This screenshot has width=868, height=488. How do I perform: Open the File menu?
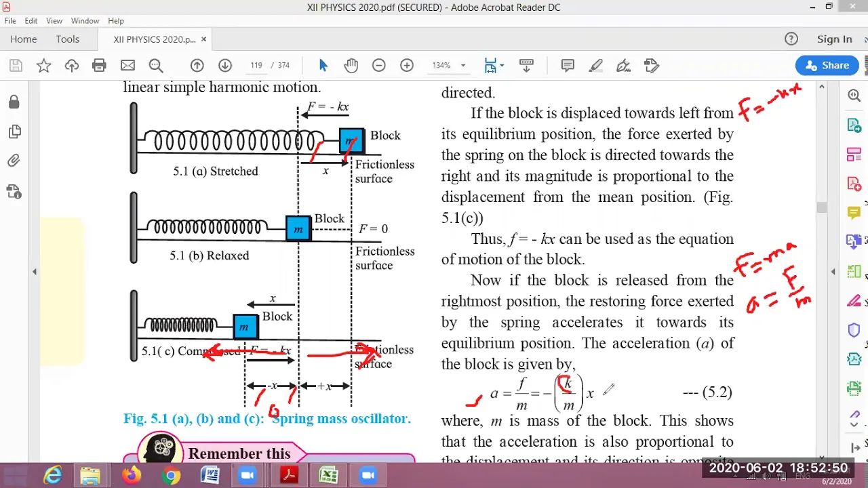click(10, 21)
